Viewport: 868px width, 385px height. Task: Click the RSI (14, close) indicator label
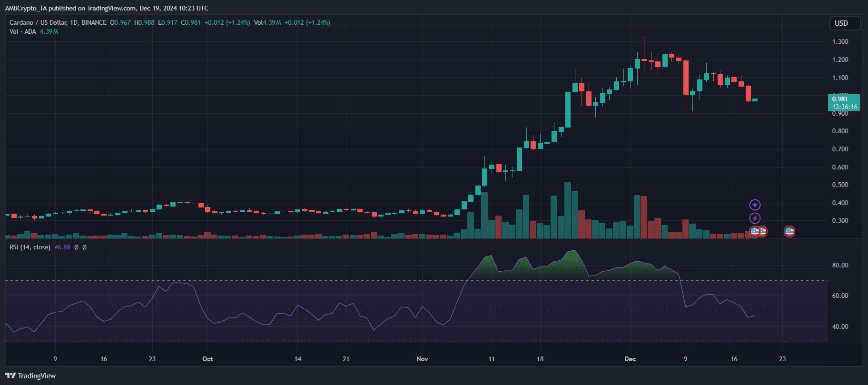[x=30, y=247]
